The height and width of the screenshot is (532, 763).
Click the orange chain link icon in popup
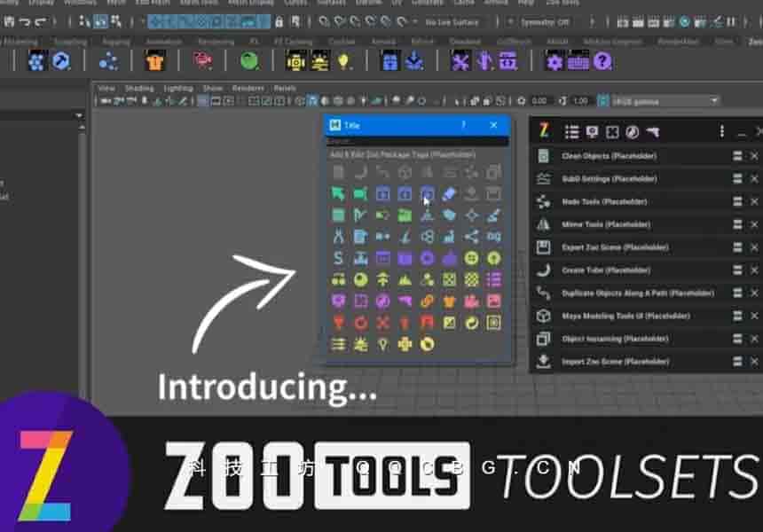point(427,301)
